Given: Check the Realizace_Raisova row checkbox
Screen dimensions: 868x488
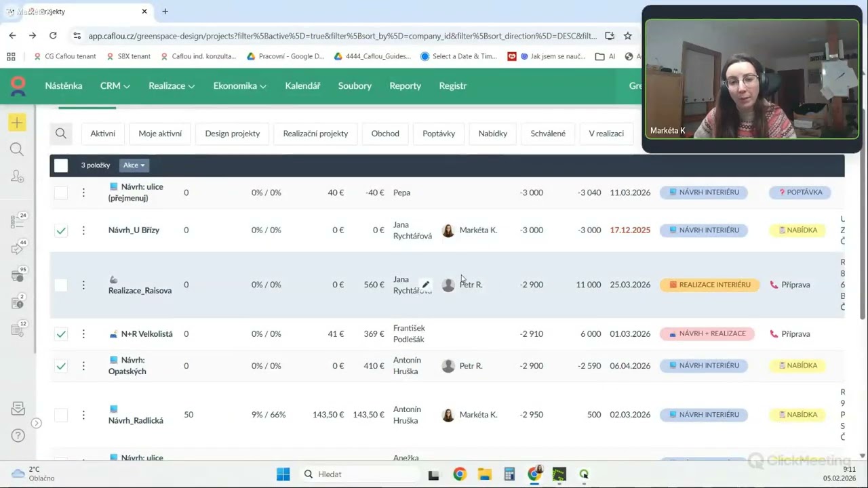Looking at the screenshot, I should point(61,285).
